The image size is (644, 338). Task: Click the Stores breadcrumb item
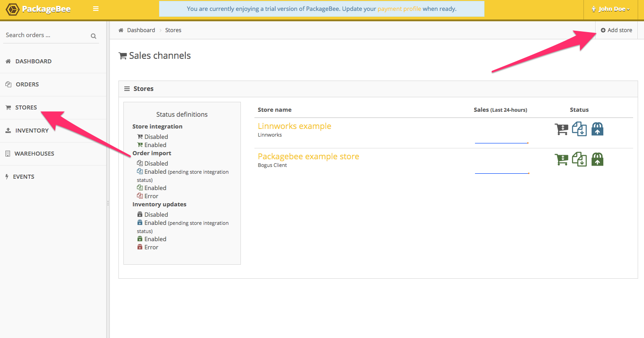tap(173, 30)
